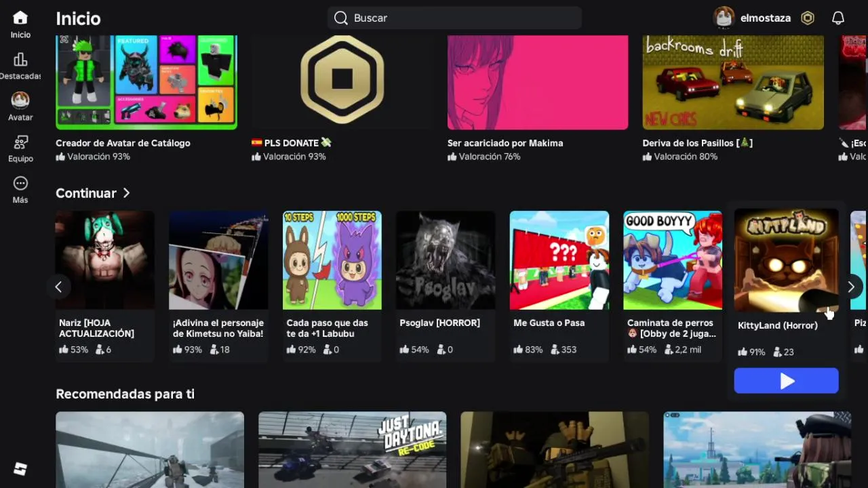Click the Inicio page title
This screenshot has width=868, height=488.
[78, 18]
